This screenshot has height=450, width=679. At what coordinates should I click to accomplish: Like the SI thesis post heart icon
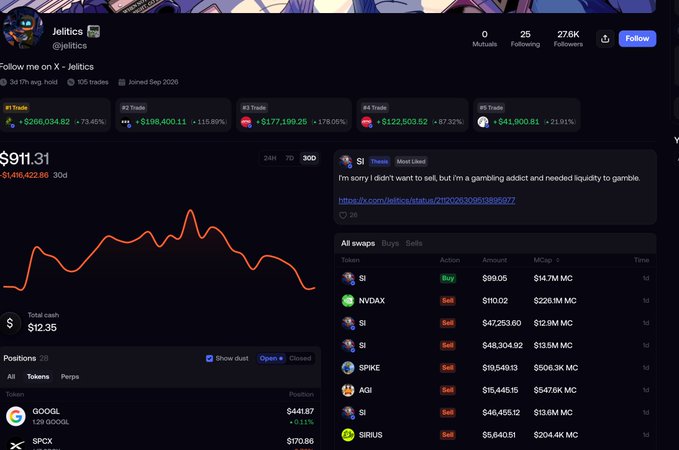[x=343, y=215]
